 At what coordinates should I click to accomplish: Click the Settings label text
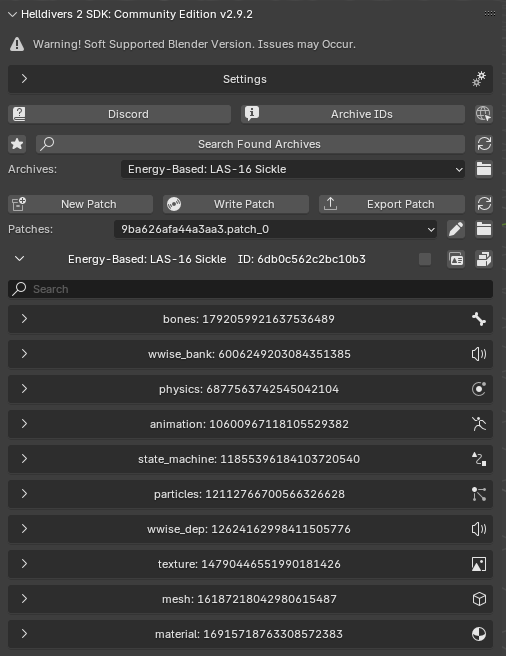(244, 79)
